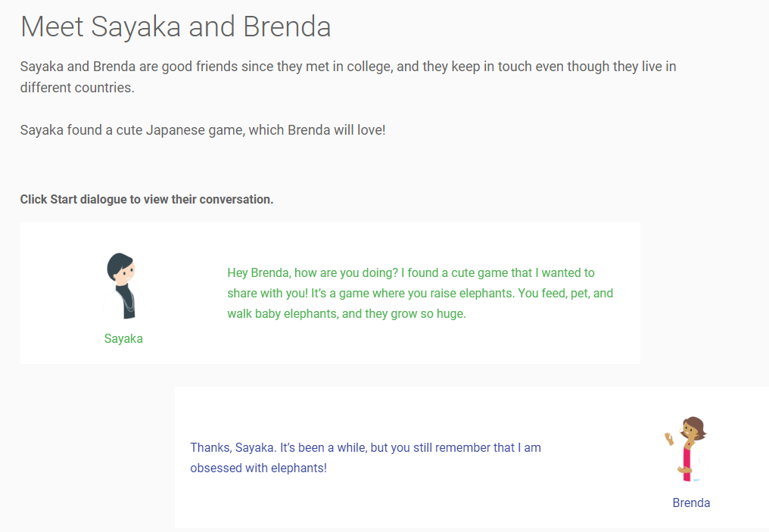This screenshot has height=532, width=769.
Task: Click Sayaka's black top with necklace
Action: [x=126, y=302]
